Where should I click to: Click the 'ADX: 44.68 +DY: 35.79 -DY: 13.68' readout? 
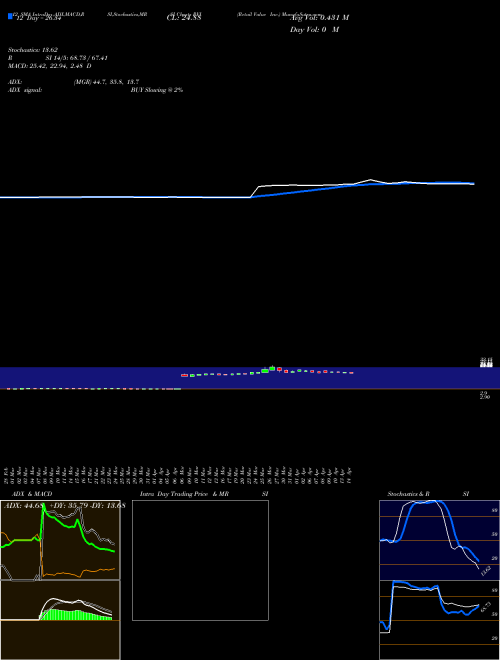pyautogui.click(x=64, y=506)
